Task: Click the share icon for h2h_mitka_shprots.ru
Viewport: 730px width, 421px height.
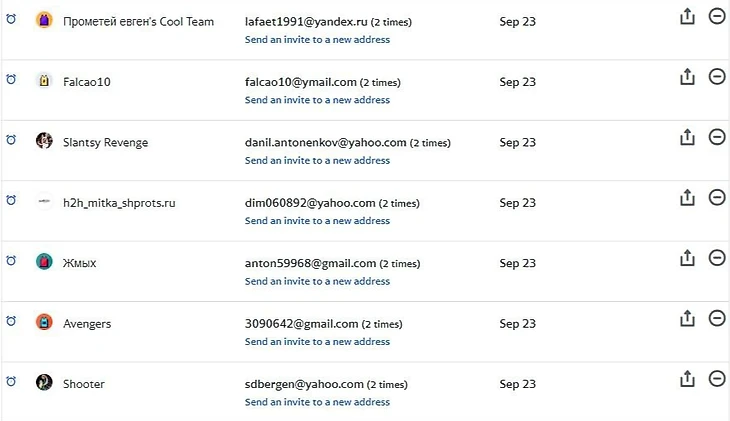Action: click(687, 198)
